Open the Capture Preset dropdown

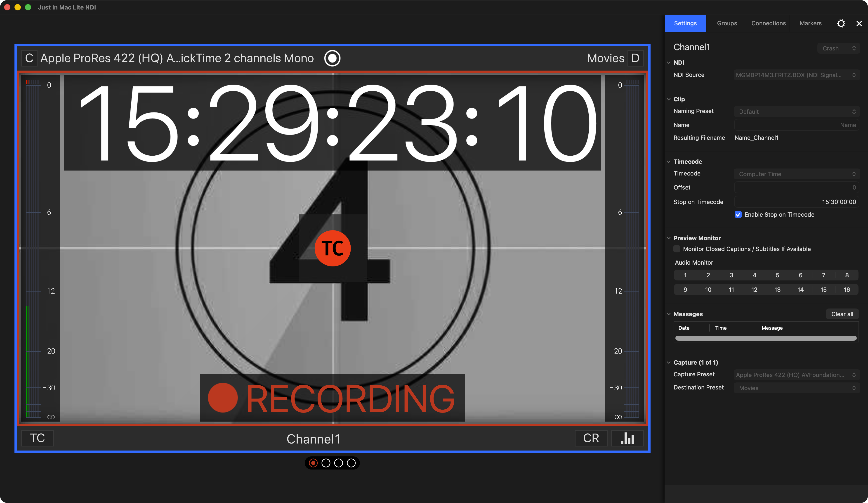[796, 375]
